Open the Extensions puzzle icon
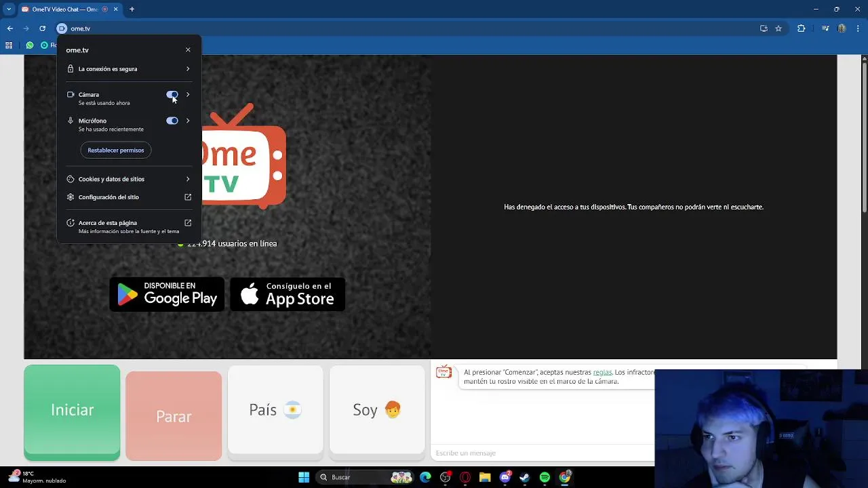868x488 pixels. pos(802,28)
